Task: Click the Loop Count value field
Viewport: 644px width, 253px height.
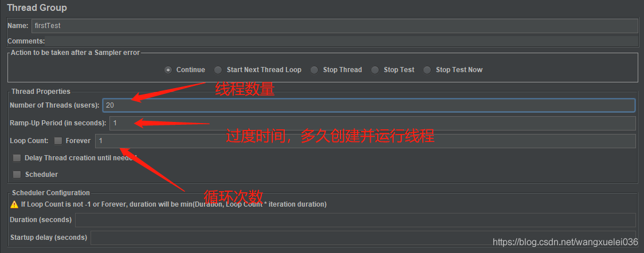Action: [x=365, y=141]
